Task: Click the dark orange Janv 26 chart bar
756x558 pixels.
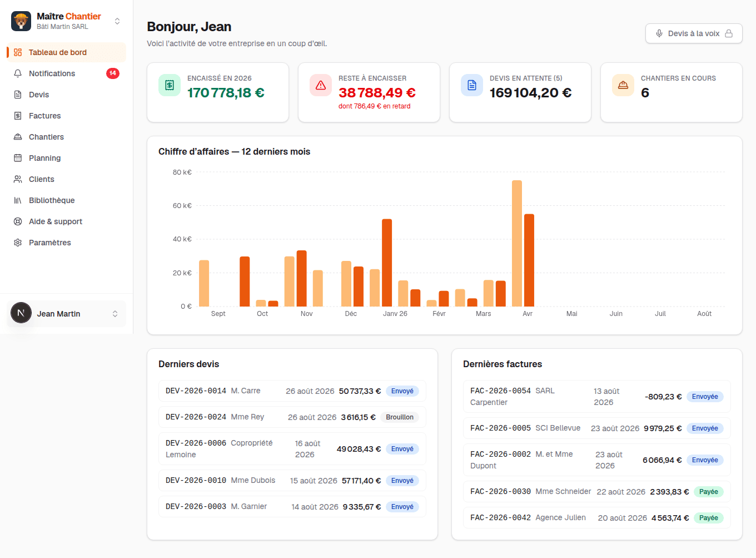Action: click(387, 263)
